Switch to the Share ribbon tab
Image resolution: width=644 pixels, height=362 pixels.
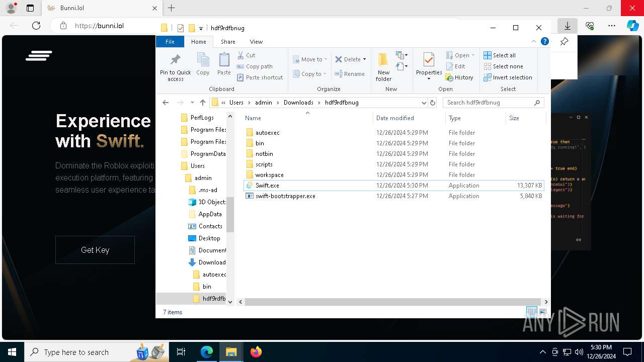[x=228, y=42]
